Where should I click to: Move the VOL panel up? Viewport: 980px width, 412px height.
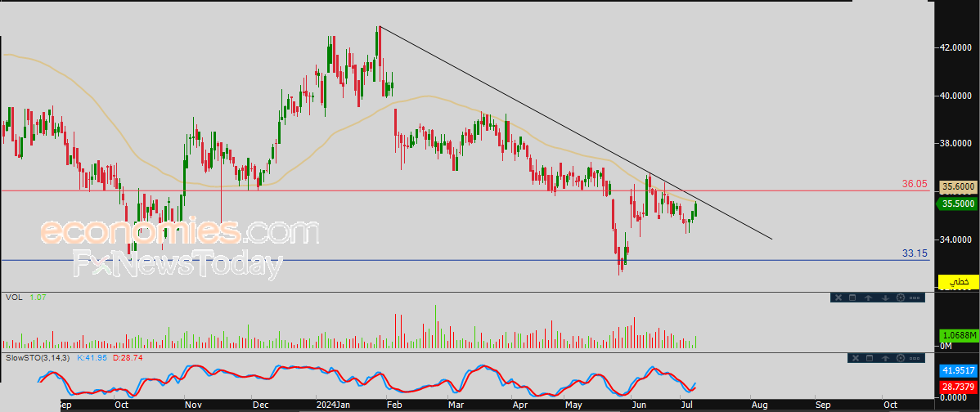tap(868, 298)
